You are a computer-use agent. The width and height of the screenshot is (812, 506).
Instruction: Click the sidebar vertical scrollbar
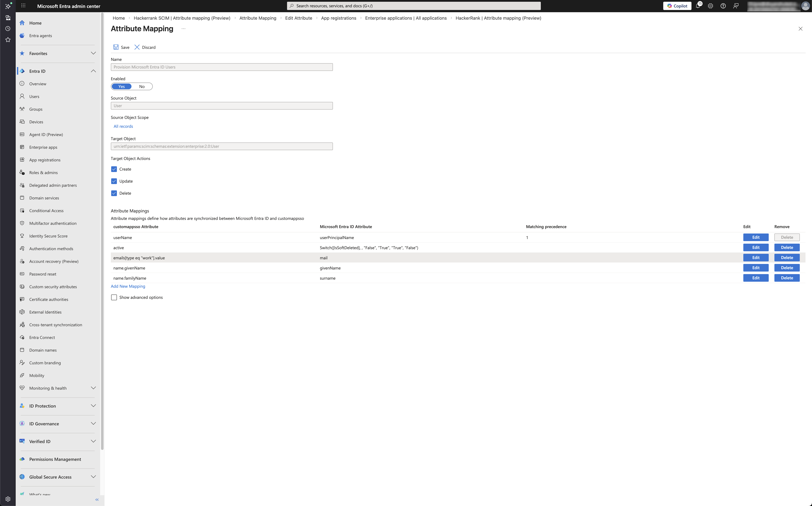click(x=102, y=231)
